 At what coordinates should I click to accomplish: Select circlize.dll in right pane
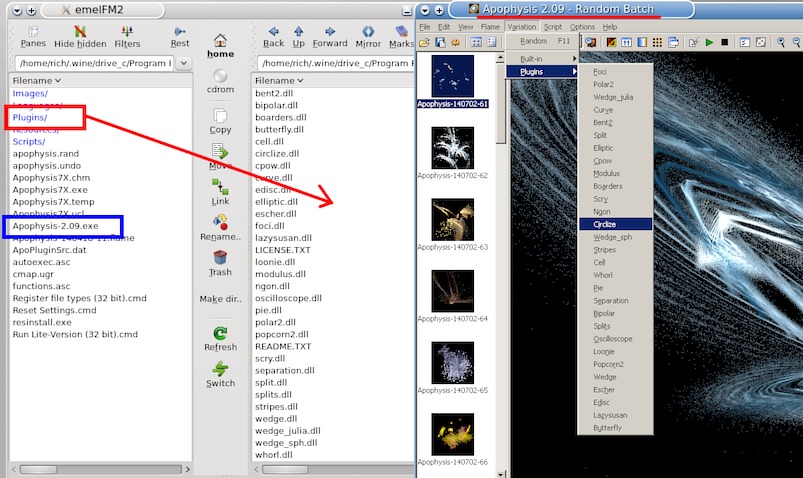(277, 154)
